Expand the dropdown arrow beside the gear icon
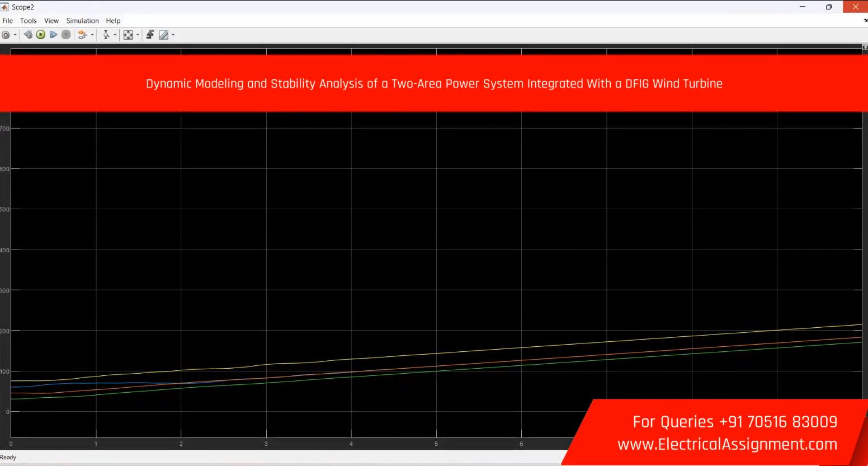Screen dimensions: 868x466 coord(15,35)
